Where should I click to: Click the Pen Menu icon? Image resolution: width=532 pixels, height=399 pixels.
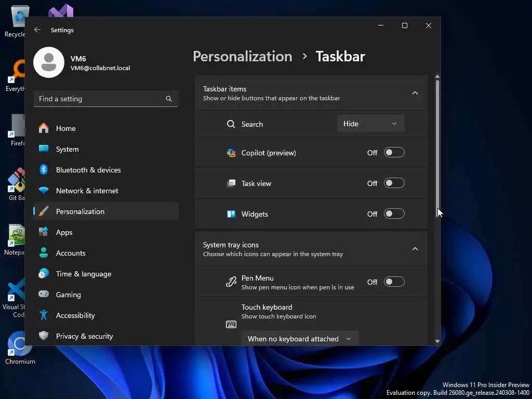(231, 282)
